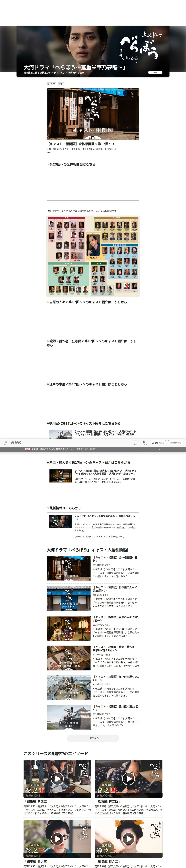Select the NHK_PR tag

click(51, 84)
